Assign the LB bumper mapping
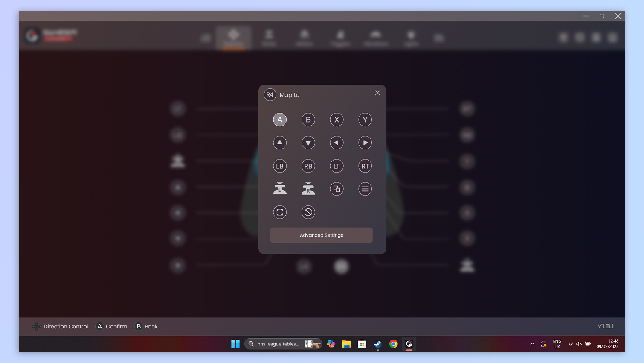Screen dimensions: 644x363 point(280,166)
